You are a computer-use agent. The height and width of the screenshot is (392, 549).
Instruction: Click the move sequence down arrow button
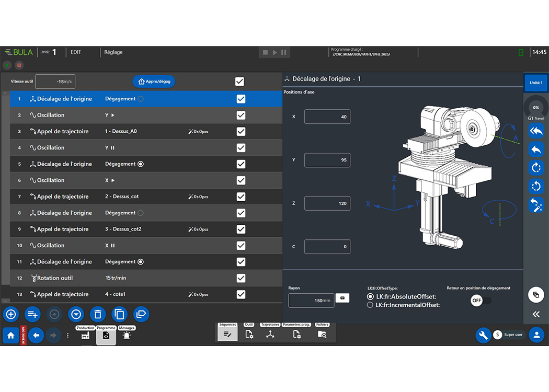(76, 314)
